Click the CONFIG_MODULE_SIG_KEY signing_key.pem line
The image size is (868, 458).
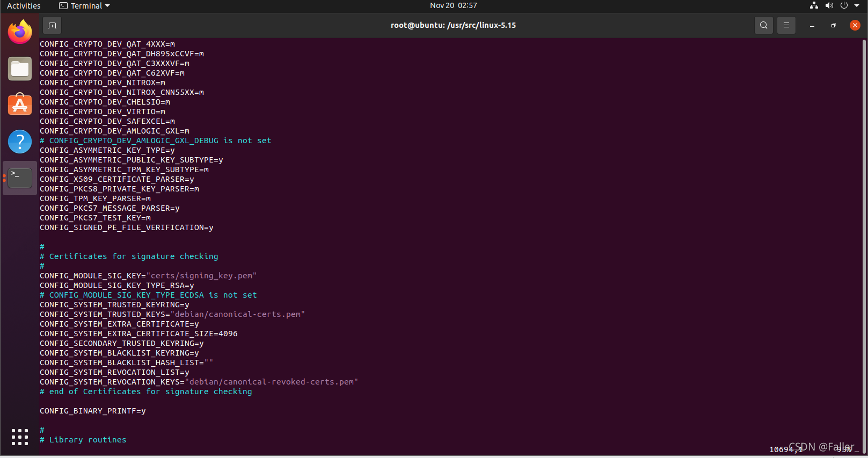(148, 276)
